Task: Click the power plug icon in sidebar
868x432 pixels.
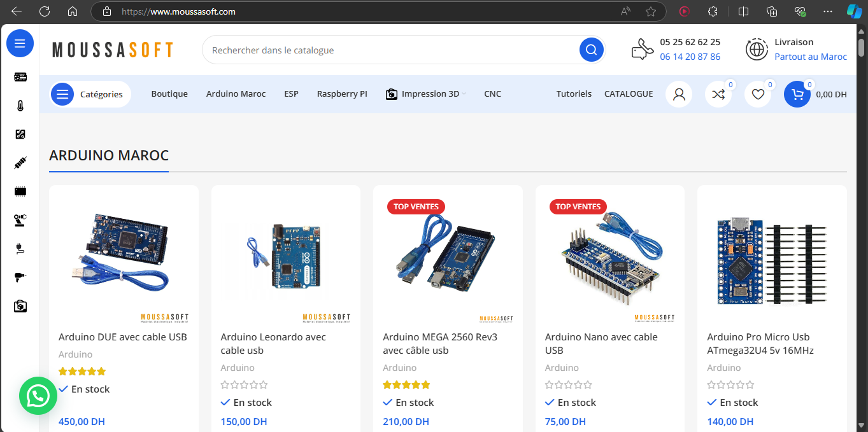Action: [20, 249]
